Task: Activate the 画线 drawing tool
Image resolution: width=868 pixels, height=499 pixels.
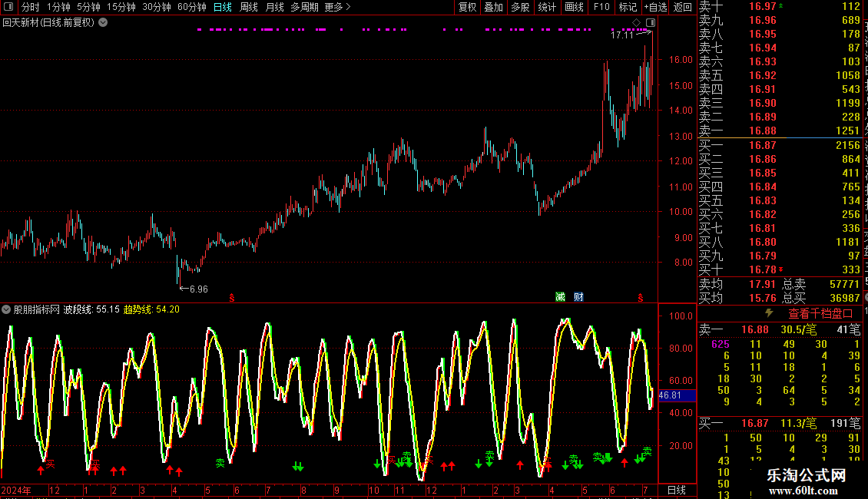Action: (574, 7)
